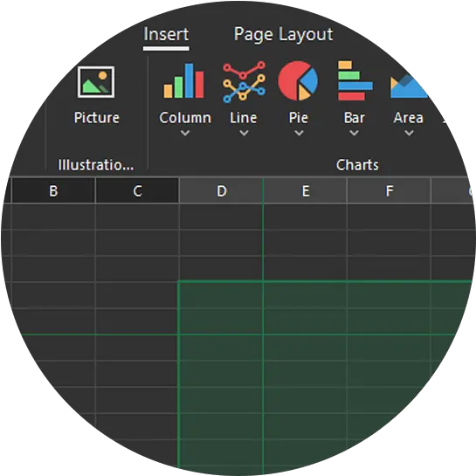The image size is (476, 476).
Task: Select column E header
Action: [x=306, y=190]
